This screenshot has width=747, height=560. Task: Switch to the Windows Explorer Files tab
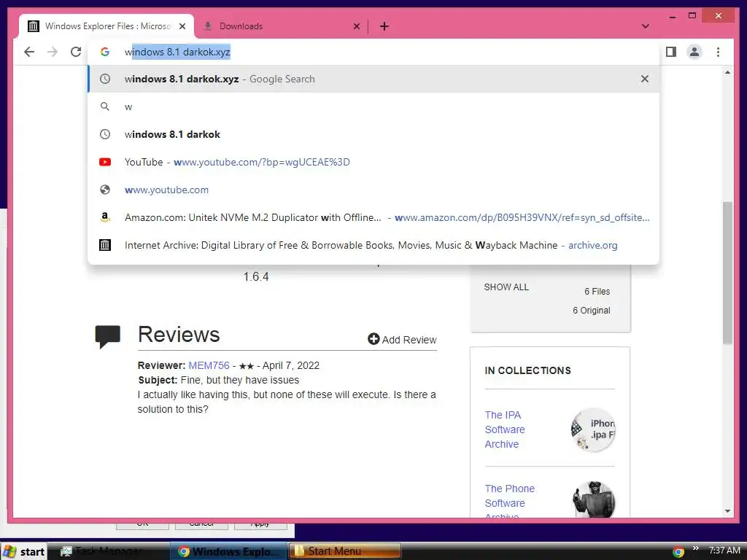tap(107, 26)
